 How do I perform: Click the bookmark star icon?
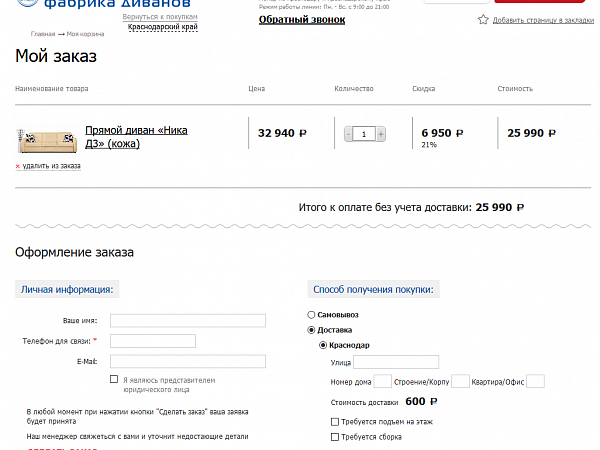(483, 19)
